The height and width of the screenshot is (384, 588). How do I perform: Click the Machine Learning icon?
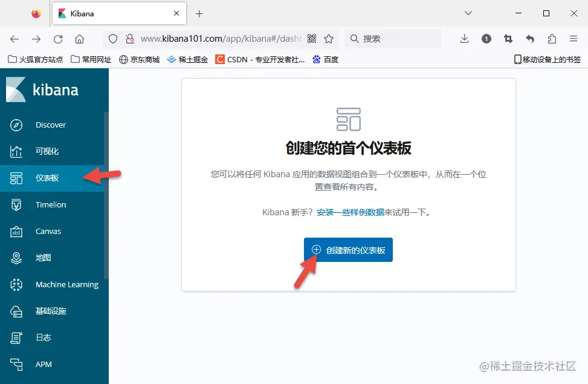[16, 285]
